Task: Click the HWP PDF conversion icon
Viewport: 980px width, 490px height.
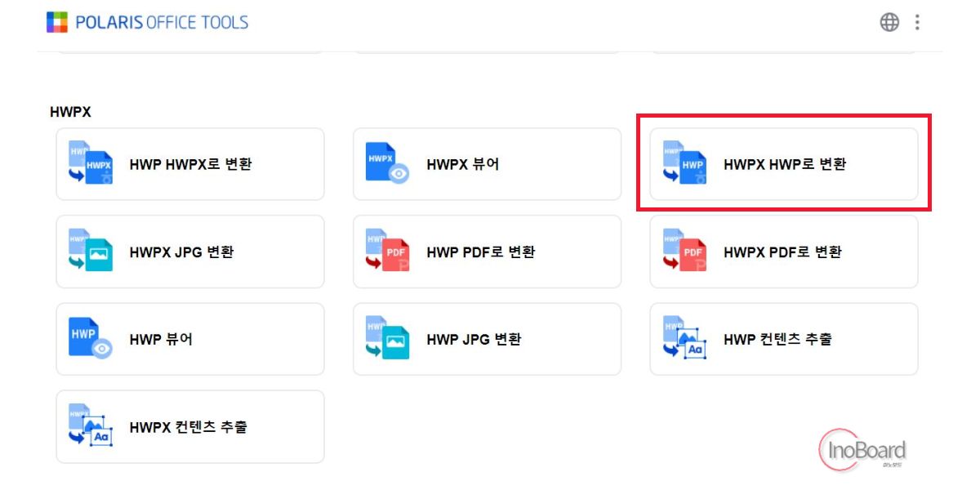Action: [387, 251]
